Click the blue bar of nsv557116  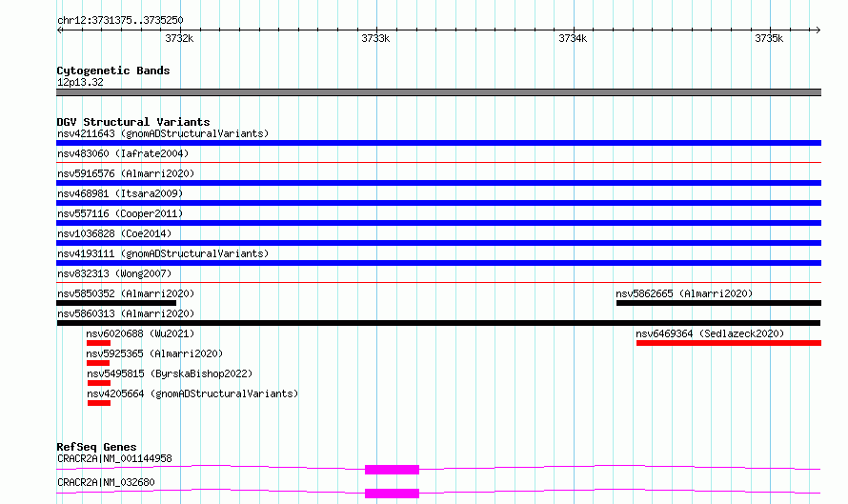coord(438,223)
